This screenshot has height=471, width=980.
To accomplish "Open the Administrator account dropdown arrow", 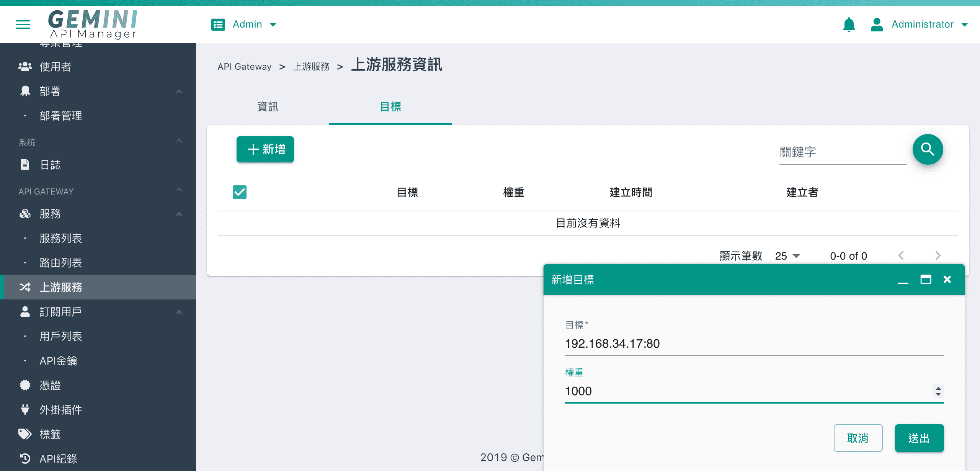I will pyautogui.click(x=965, y=25).
